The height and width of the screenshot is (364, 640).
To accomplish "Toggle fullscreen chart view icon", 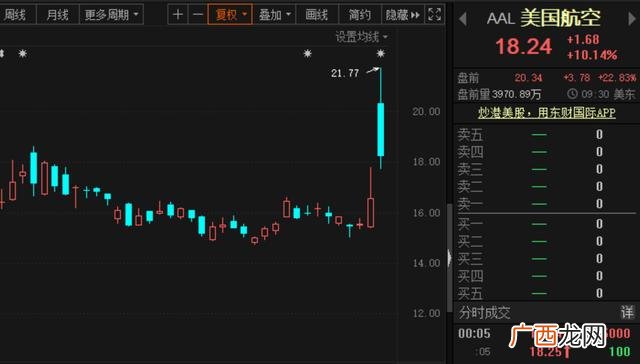I will tap(435, 15).
